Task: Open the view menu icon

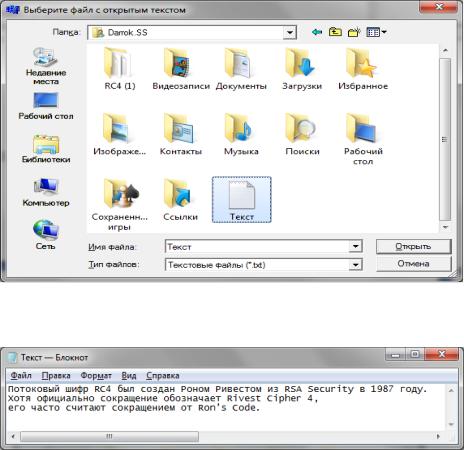Action: (x=376, y=32)
